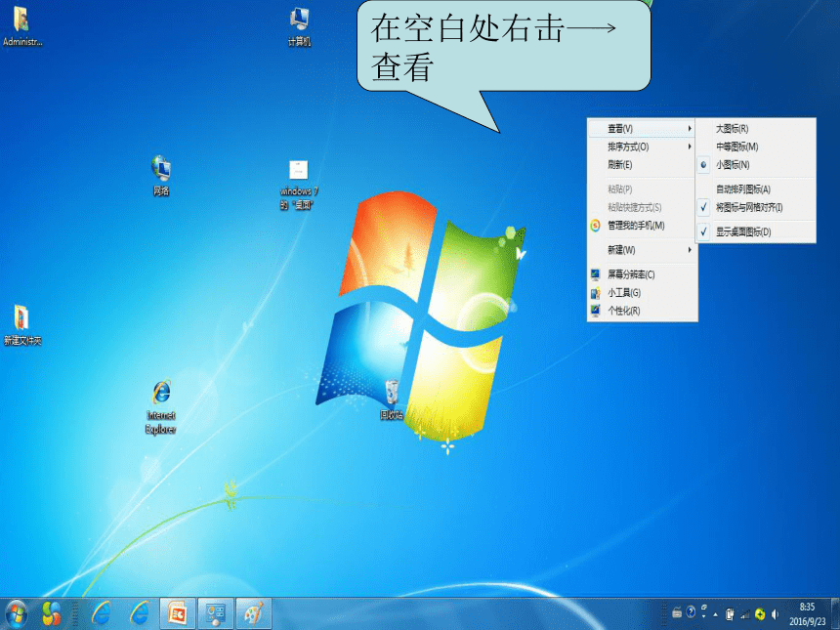840x630 pixels.
Task: Select the Internet Explorer desktop shortcut
Action: pos(161,407)
